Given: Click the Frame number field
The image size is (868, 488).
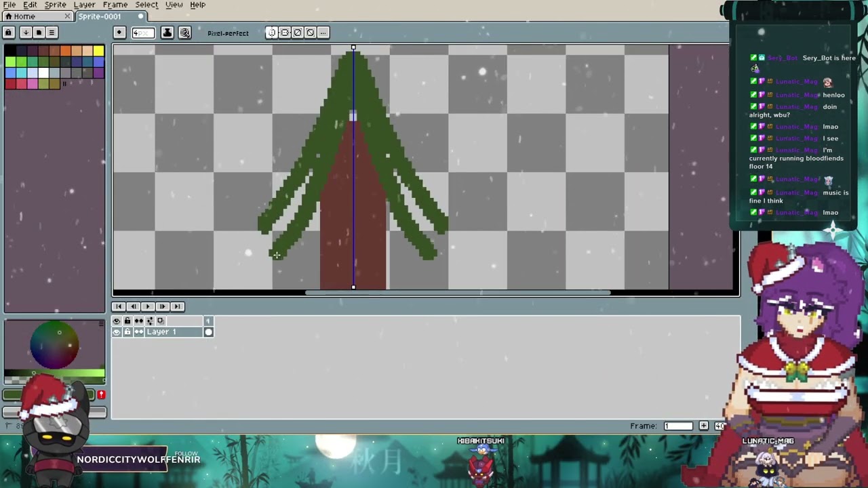Looking at the screenshot, I should point(678,426).
